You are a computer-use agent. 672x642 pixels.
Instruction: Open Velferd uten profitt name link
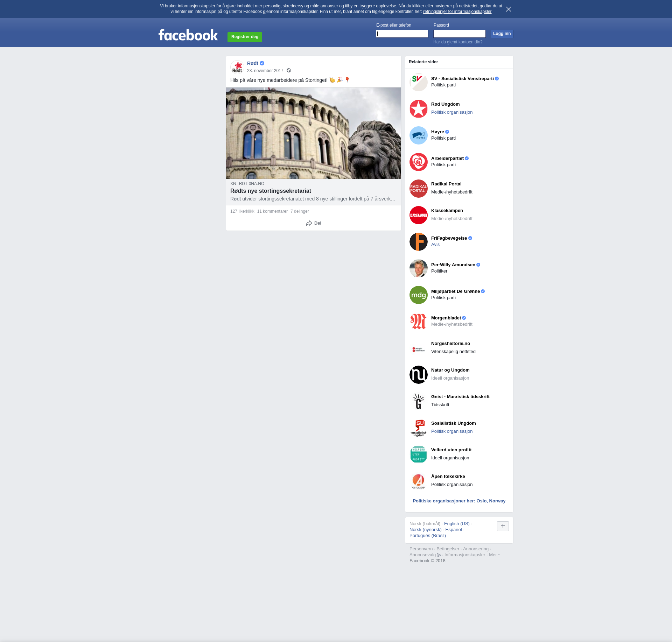coord(451,450)
